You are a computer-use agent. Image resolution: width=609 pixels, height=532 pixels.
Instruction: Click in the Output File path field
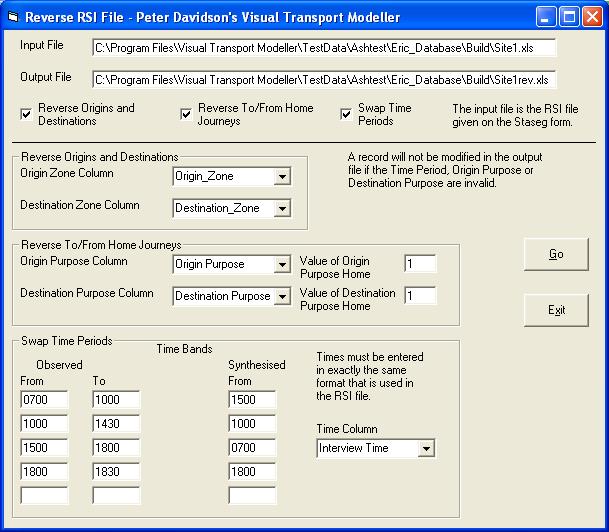[x=324, y=80]
